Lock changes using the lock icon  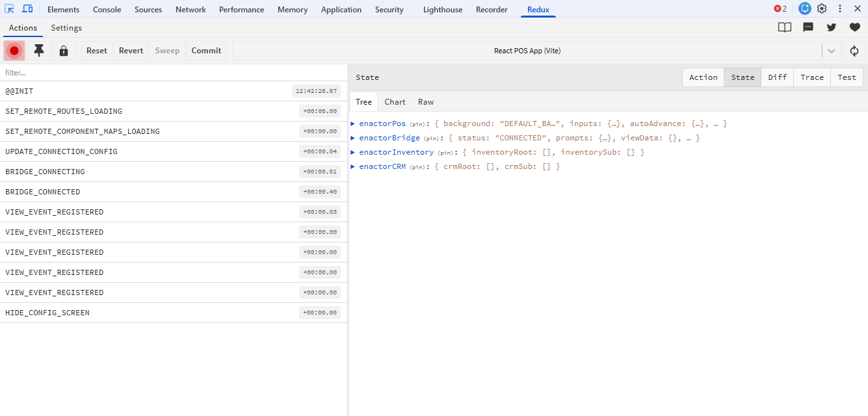coord(63,51)
